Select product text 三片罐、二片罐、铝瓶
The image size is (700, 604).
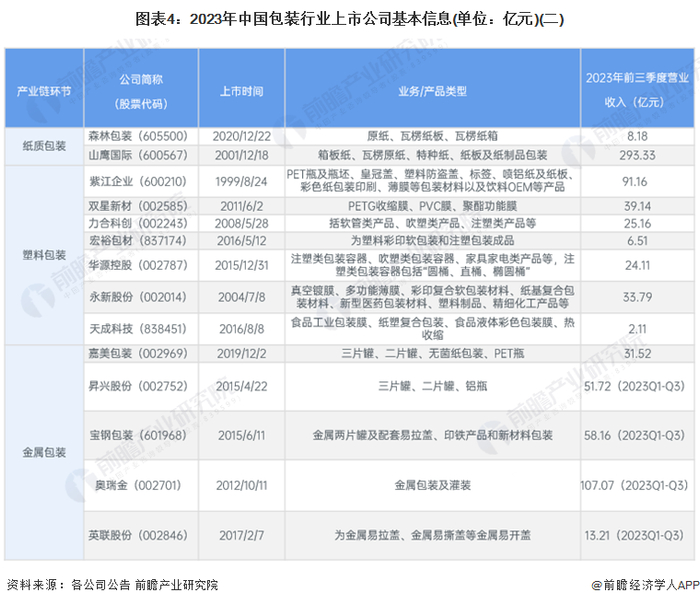click(x=432, y=386)
